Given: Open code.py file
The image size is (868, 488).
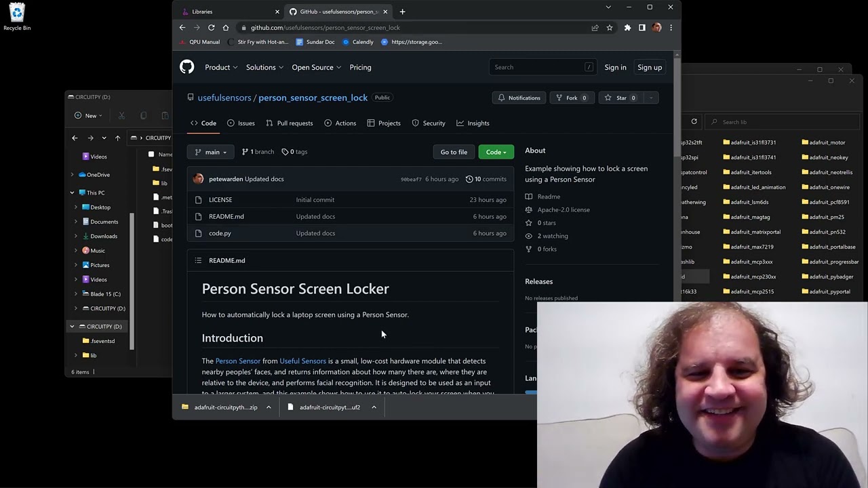Looking at the screenshot, I should pyautogui.click(x=220, y=233).
